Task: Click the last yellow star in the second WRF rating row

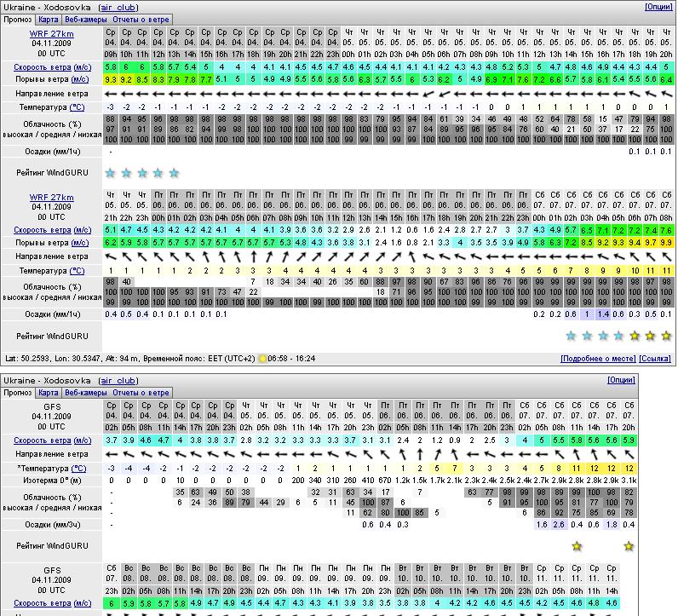Action: (x=666, y=336)
